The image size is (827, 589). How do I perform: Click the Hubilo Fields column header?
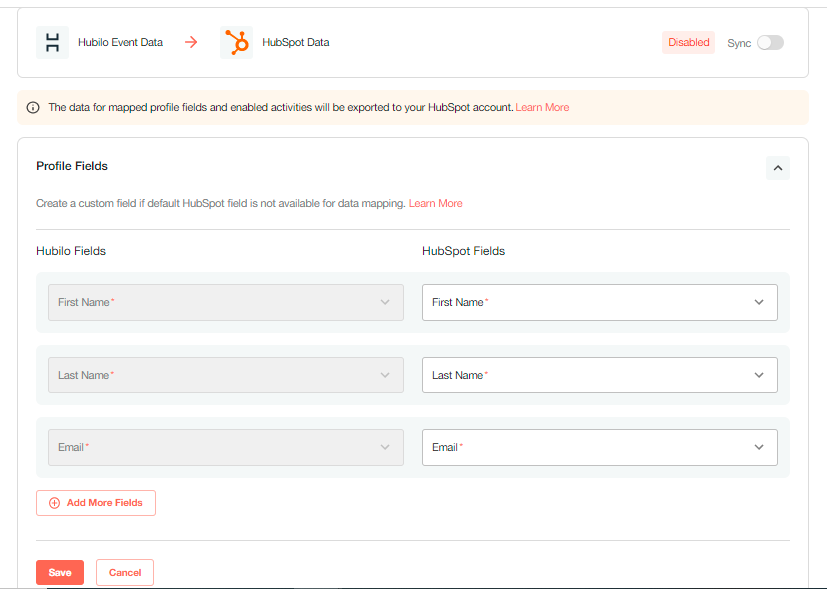[71, 251]
